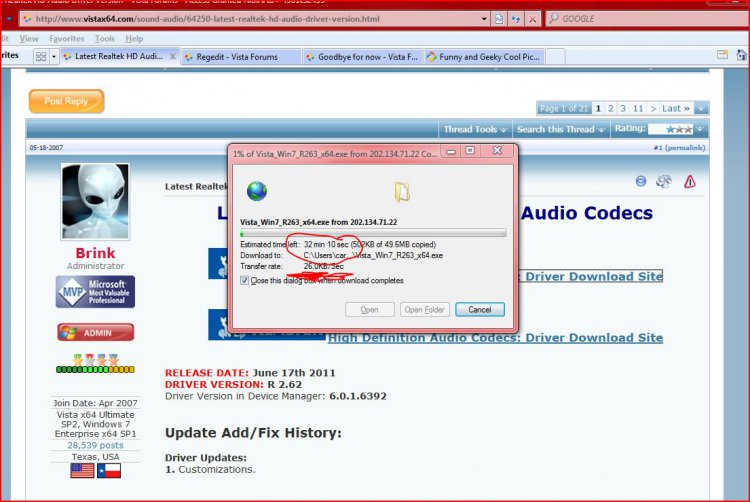Switch to the Regedit - Vista Forums tab

pos(241,57)
